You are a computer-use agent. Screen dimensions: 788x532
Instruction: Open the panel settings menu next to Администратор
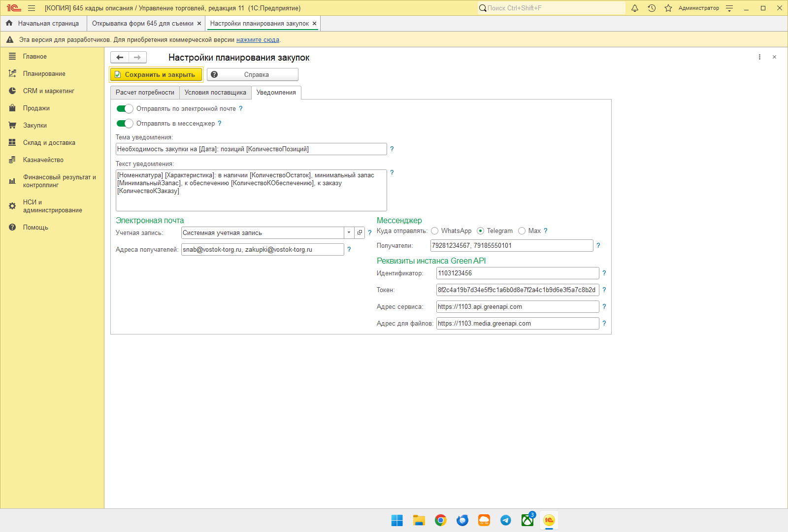click(x=729, y=8)
